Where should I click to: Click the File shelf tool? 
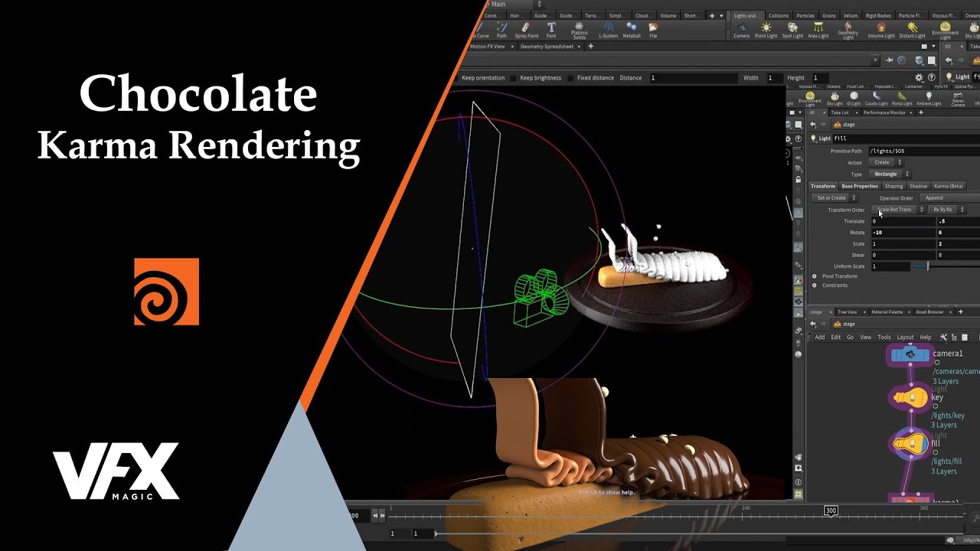pyautogui.click(x=653, y=30)
